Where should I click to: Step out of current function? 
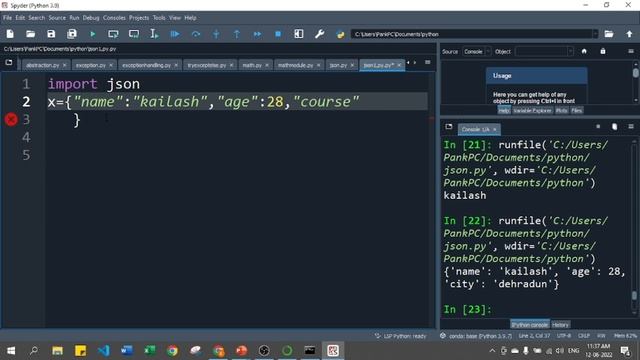[237, 34]
